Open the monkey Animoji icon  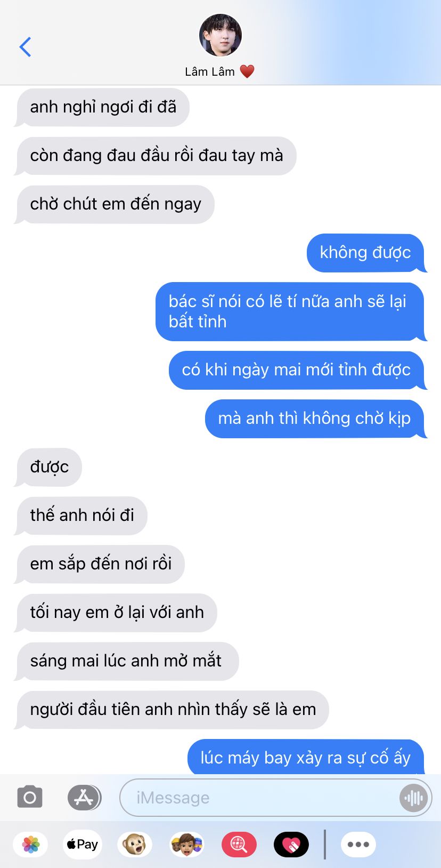pos(135,845)
